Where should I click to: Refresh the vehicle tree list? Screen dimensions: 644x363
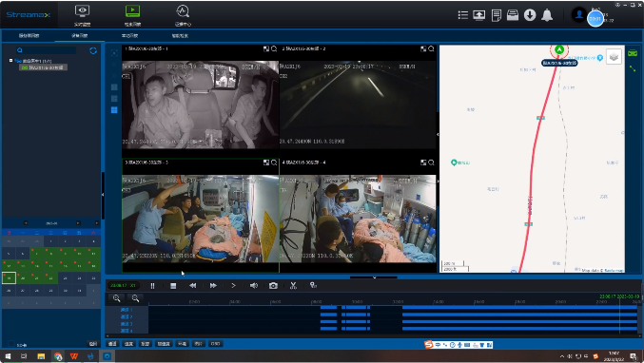[x=93, y=50]
